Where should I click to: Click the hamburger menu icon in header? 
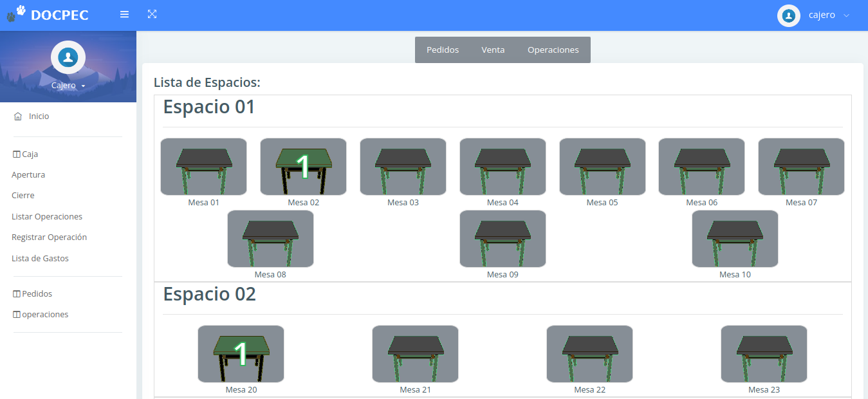pos(125,14)
